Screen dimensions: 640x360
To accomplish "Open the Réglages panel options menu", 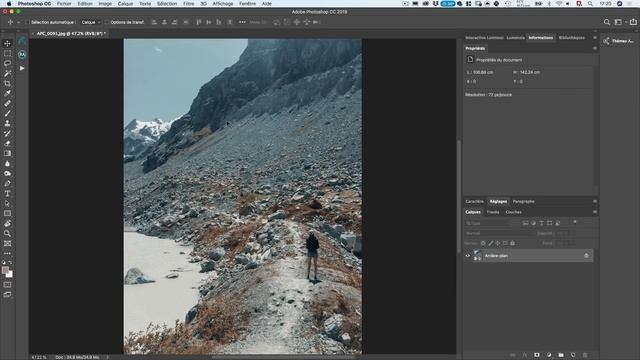I will tap(595, 202).
